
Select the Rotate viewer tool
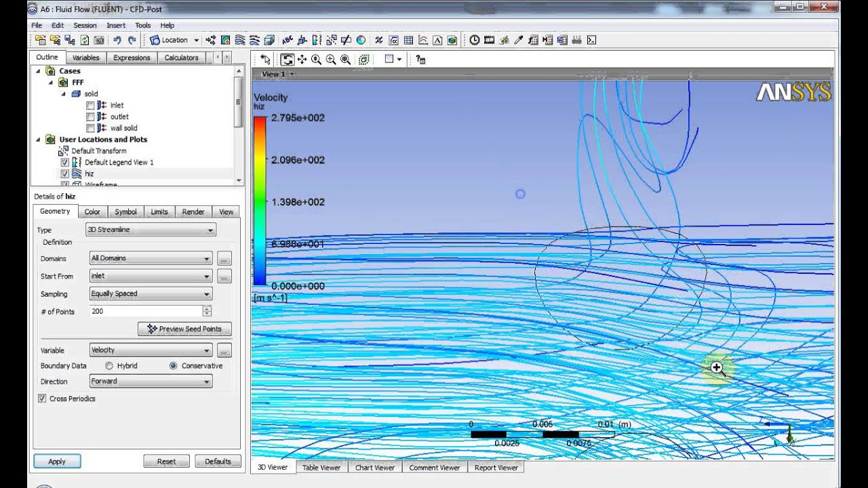click(x=288, y=60)
